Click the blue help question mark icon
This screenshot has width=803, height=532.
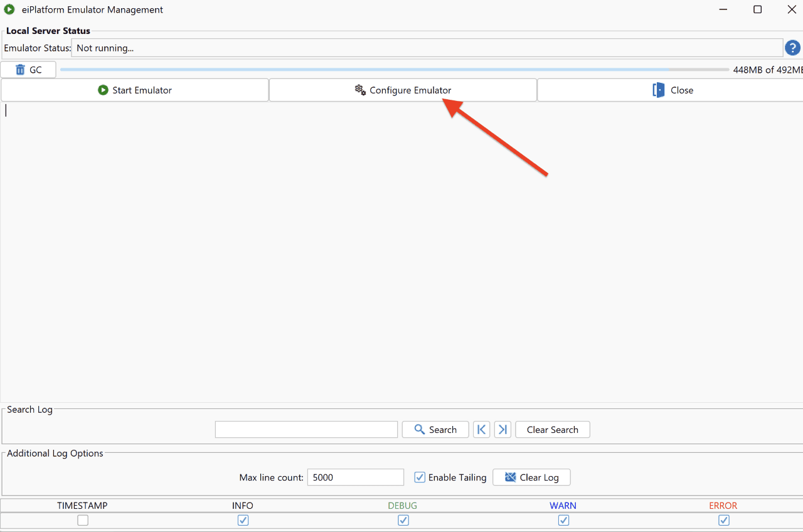pos(793,48)
